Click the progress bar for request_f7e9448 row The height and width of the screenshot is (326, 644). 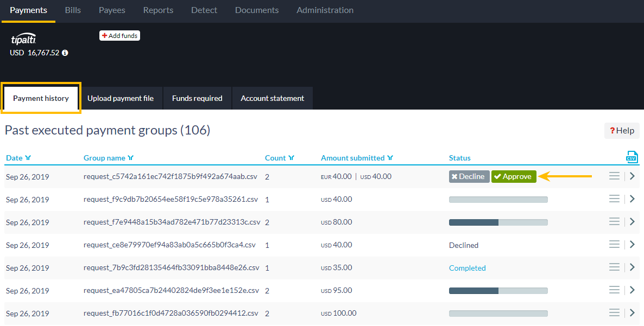pyautogui.click(x=498, y=222)
